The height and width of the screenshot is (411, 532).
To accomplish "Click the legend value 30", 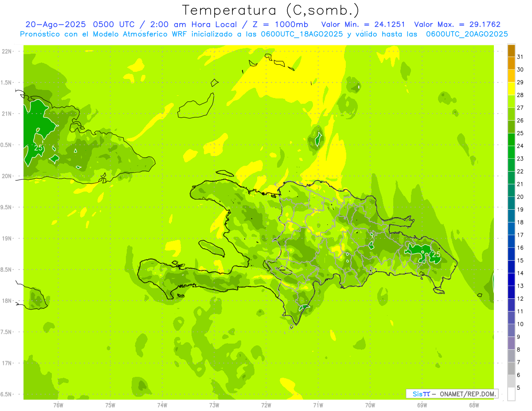I will point(520,70).
